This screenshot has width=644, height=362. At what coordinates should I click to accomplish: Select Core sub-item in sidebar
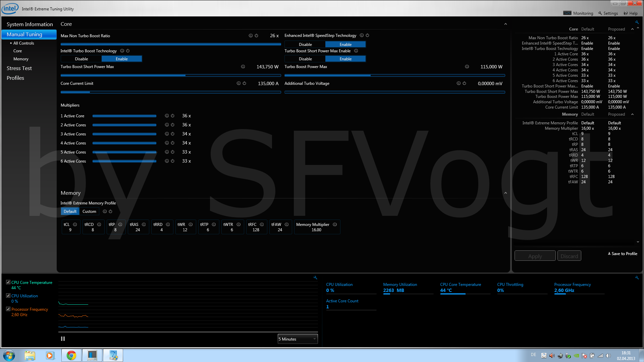click(x=17, y=51)
